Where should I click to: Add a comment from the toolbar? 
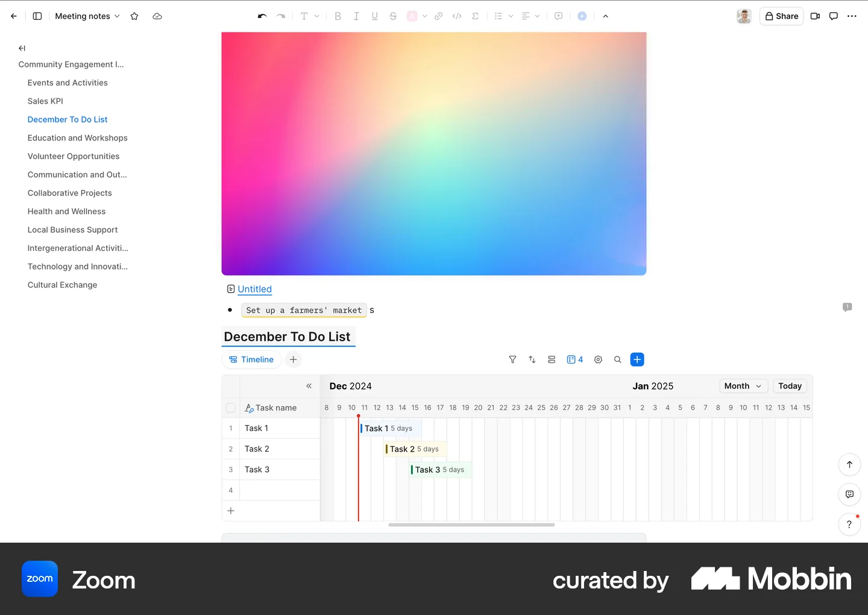click(559, 16)
